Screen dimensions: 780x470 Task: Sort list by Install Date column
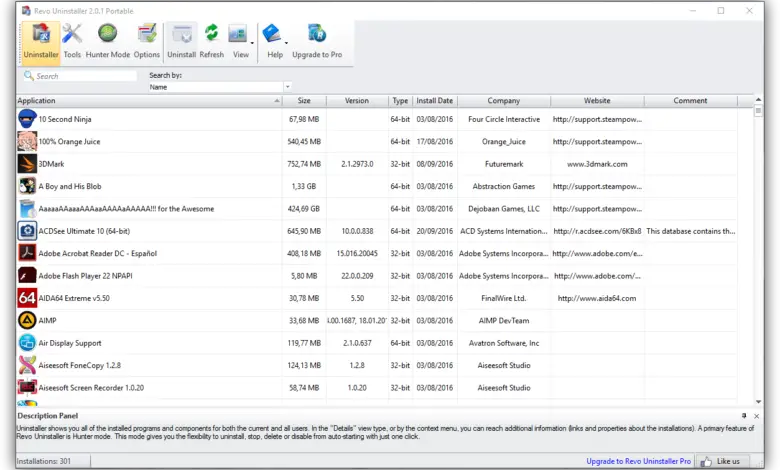coord(435,101)
